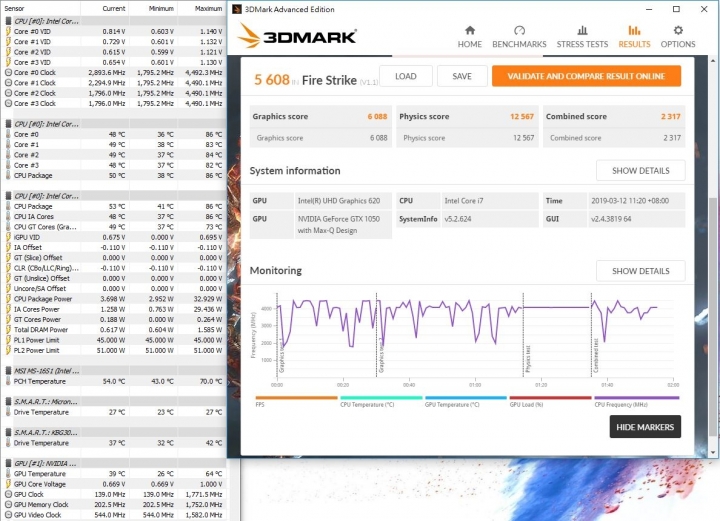Select the blue GPU Temperature legend bar

[x=466, y=398]
